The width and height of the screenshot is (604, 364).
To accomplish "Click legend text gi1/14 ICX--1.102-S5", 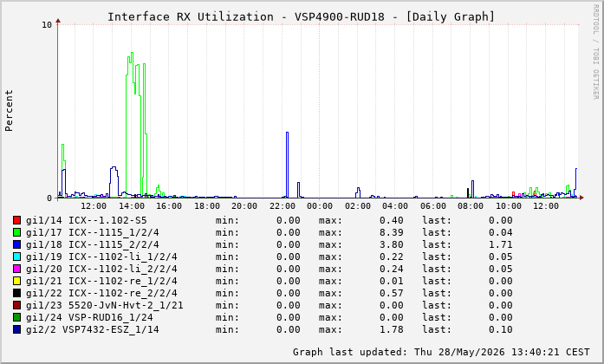I will pyautogui.click(x=87, y=220).
